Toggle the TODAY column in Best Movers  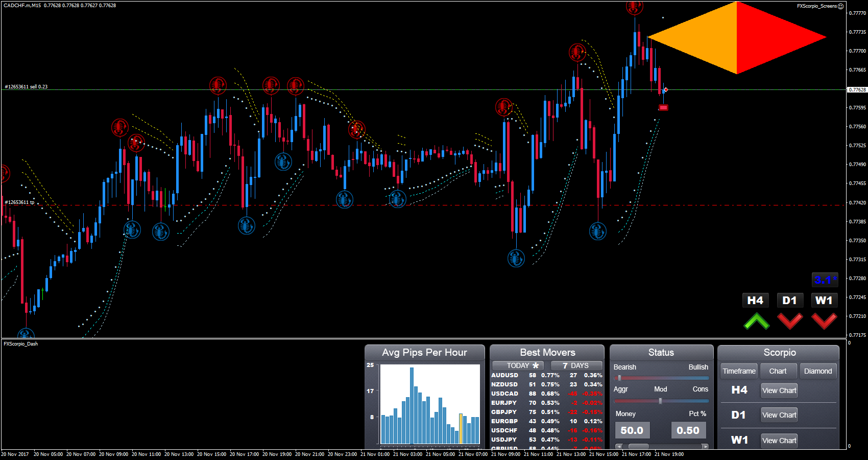click(x=522, y=365)
